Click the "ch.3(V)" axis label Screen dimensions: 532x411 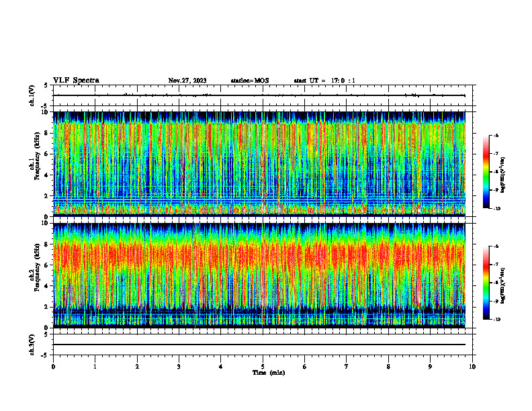click(x=32, y=345)
